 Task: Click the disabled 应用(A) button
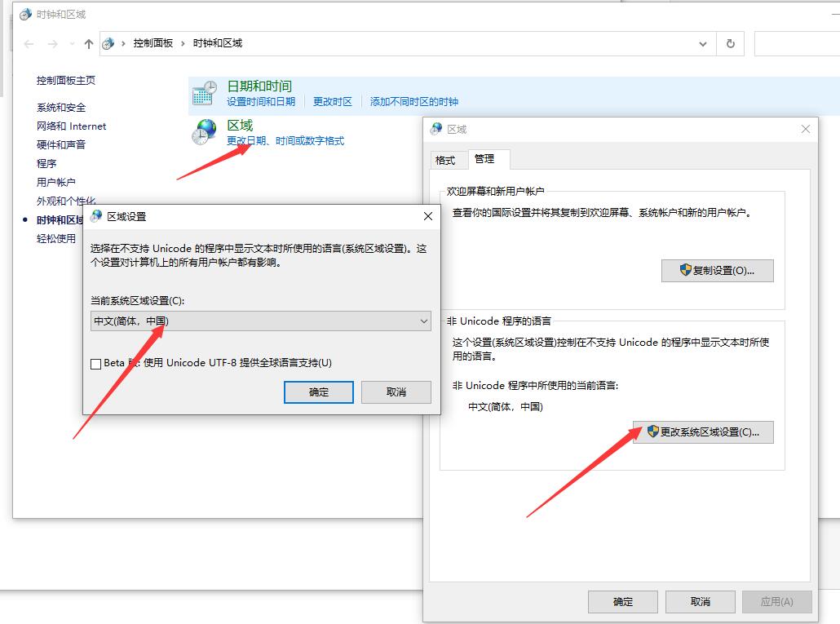pos(776,601)
